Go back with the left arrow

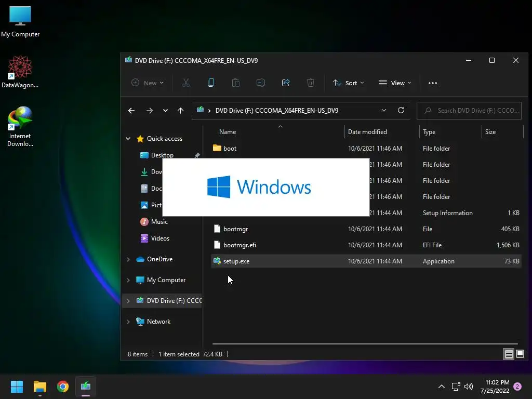tap(131, 111)
